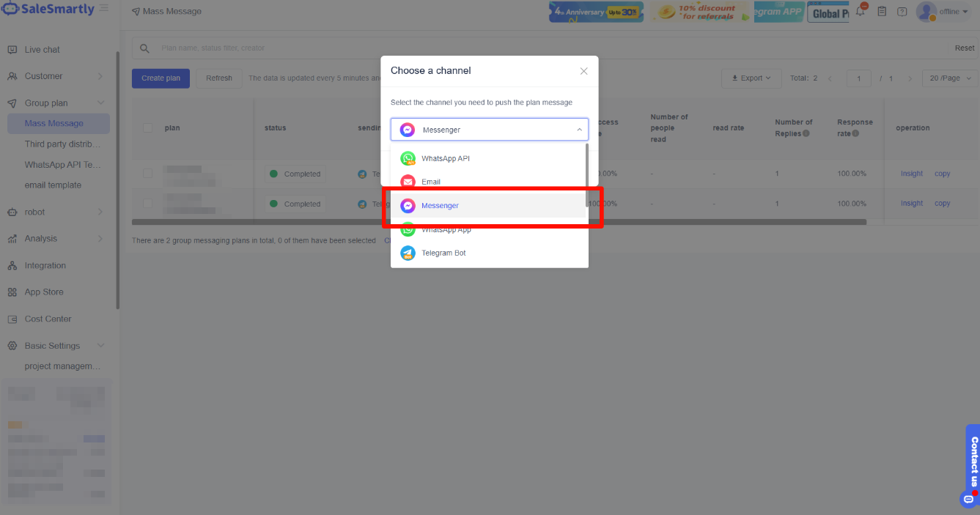Open the offline status dropdown
980x515 pixels.
[954, 12]
